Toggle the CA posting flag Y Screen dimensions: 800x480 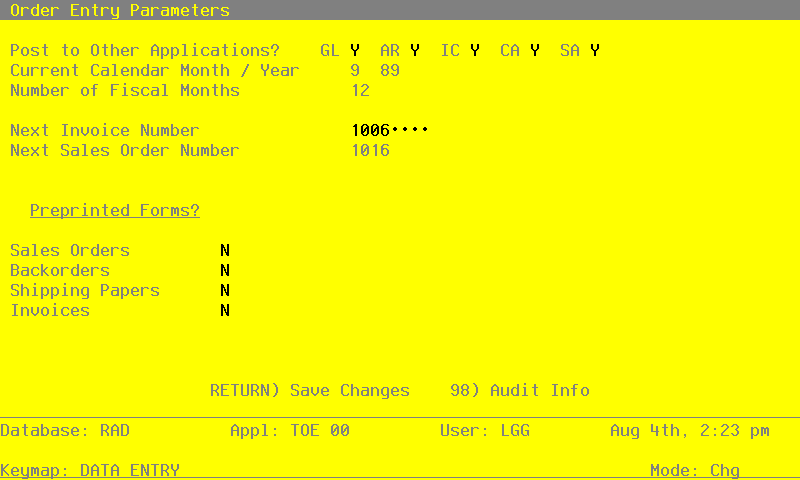pos(535,50)
